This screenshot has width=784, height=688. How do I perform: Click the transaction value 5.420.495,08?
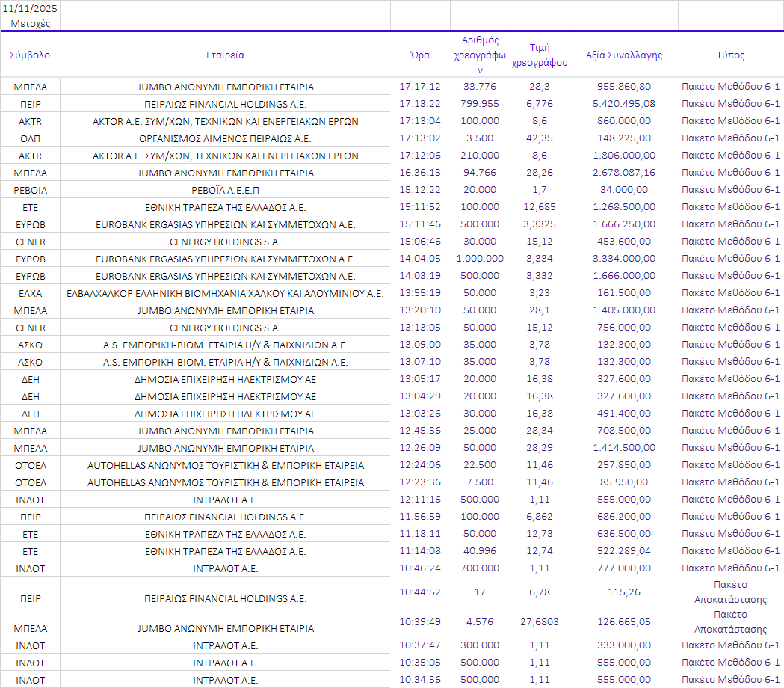623,104
